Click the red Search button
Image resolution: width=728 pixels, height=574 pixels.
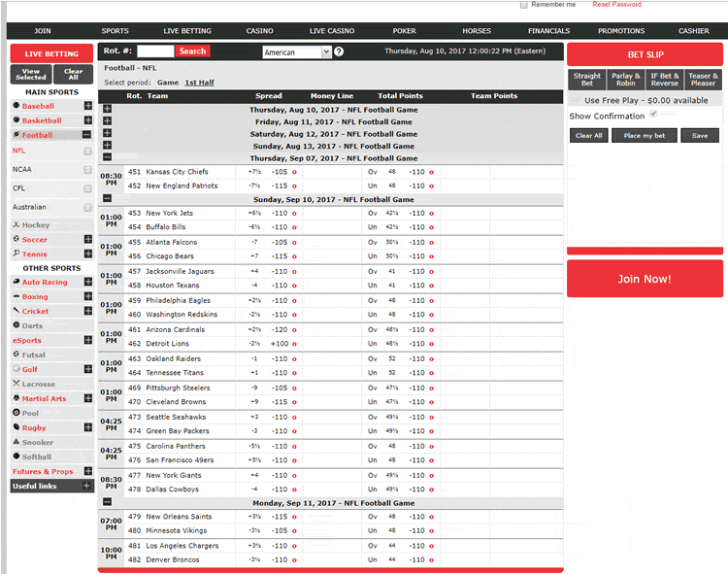[x=192, y=51]
